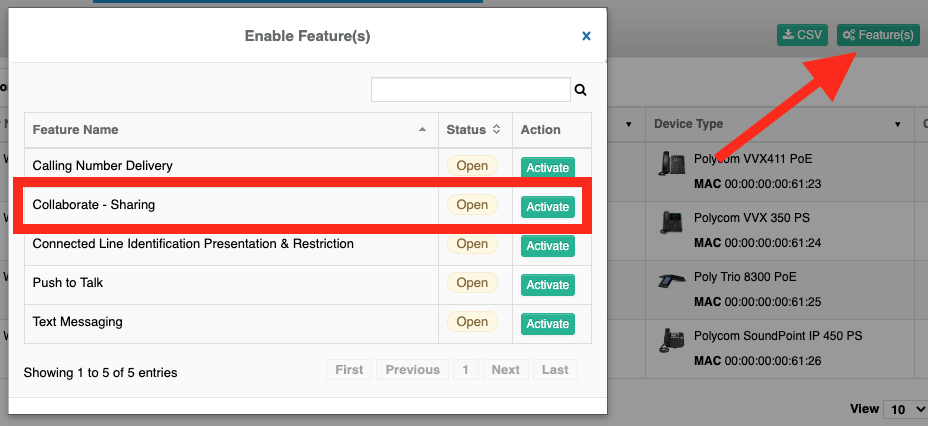Image resolution: width=928 pixels, height=426 pixels.
Task: Open the Device Type column dropdown arrow
Action: tap(898, 124)
